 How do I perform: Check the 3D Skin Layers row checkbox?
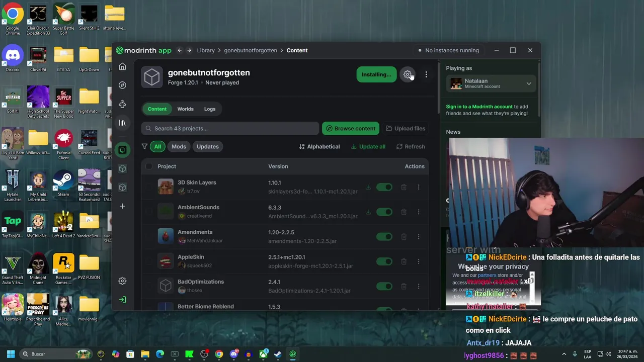coord(149,187)
